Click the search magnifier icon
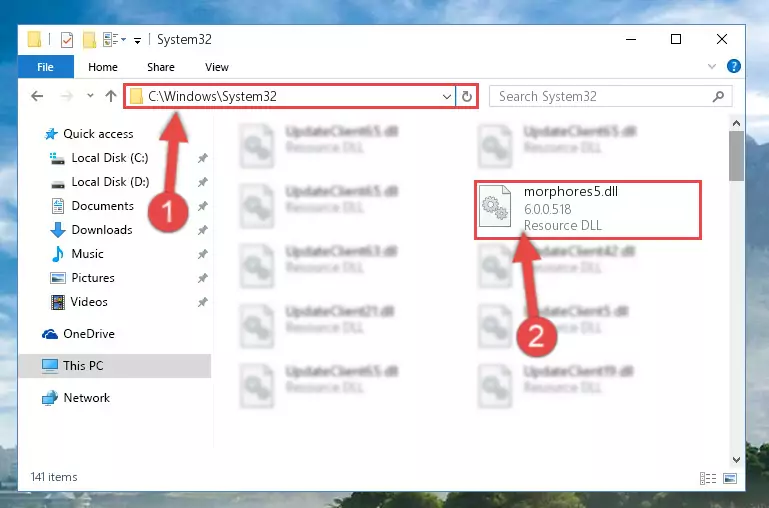 tap(718, 96)
